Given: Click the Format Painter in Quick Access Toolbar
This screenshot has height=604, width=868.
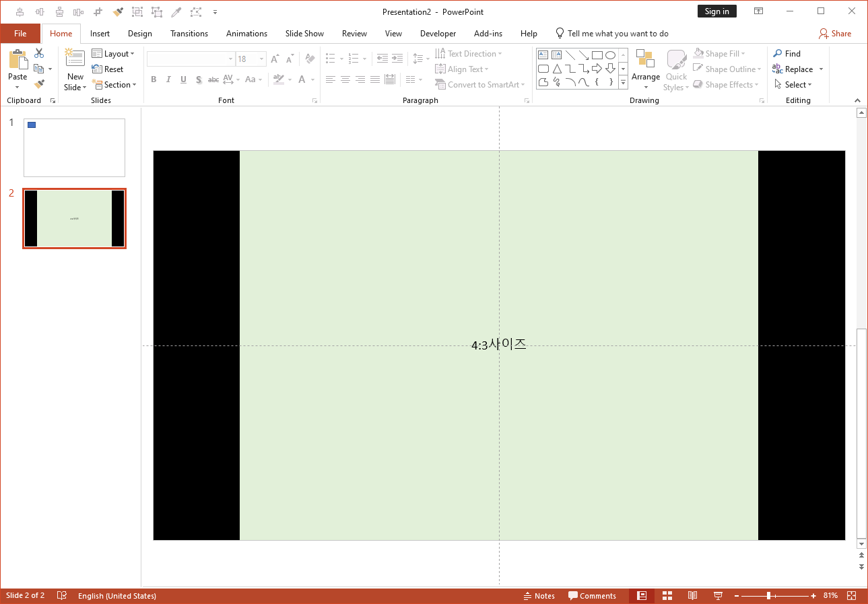Looking at the screenshot, I should click(x=118, y=11).
